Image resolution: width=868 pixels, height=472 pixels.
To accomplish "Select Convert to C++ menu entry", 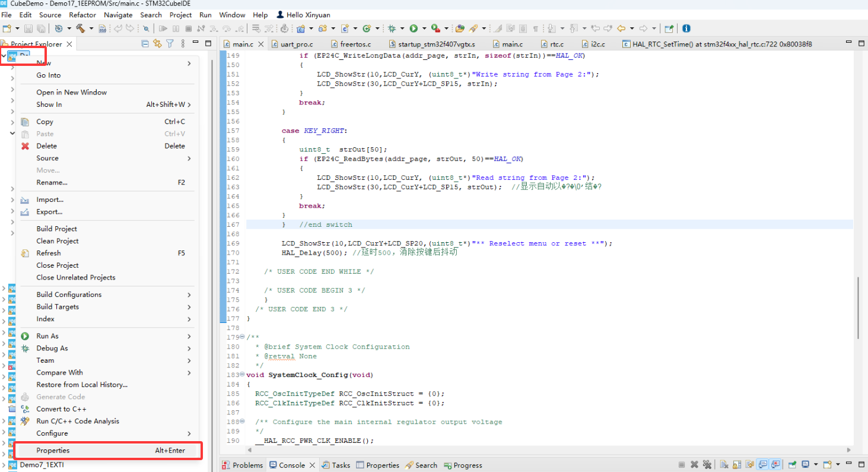I will 107,409.
